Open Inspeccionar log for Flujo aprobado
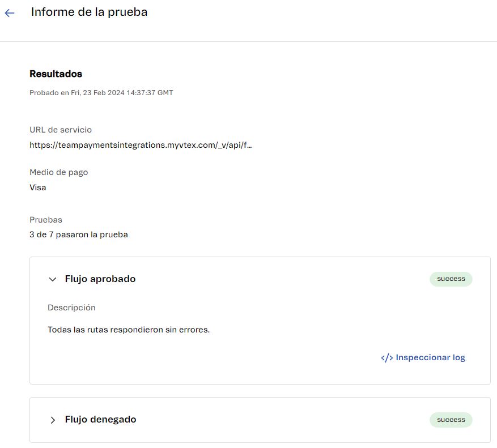Screen dimensions: 497x448 point(431,357)
